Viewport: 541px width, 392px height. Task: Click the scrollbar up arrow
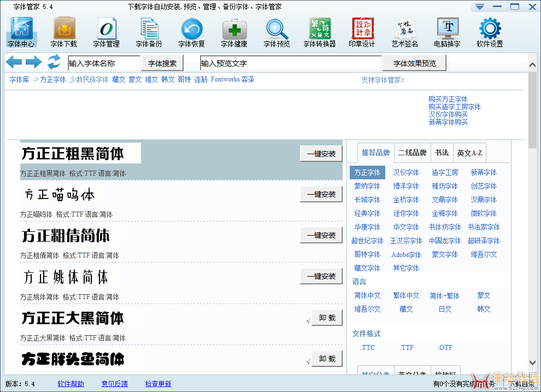532,65
